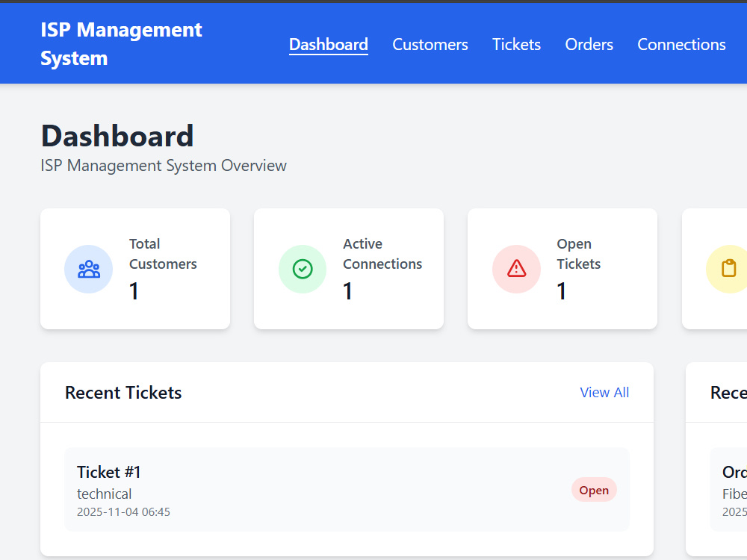Viewport: 747px width, 560px height.
Task: Select the Total Customers stat card
Action: (x=135, y=269)
